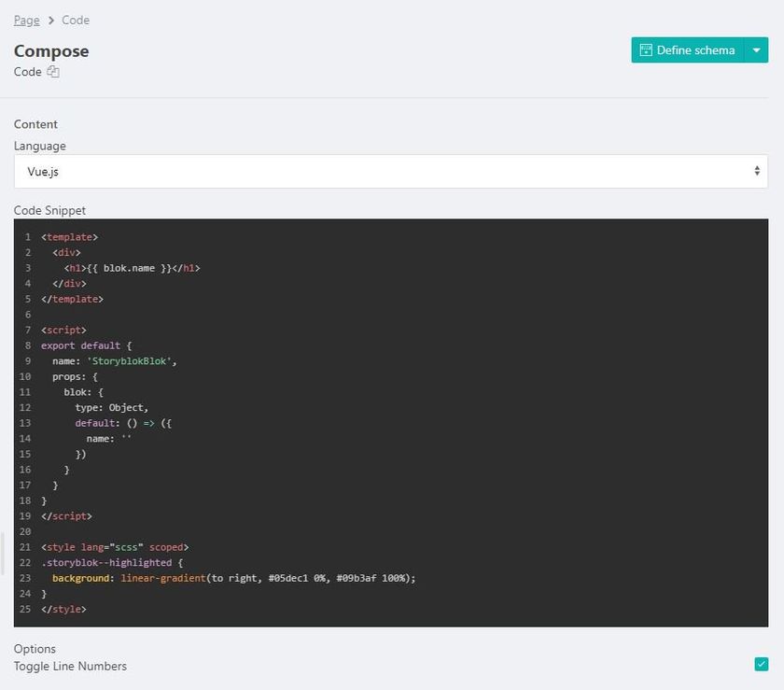Click the Define schema button
784x690 pixels.
(x=688, y=50)
